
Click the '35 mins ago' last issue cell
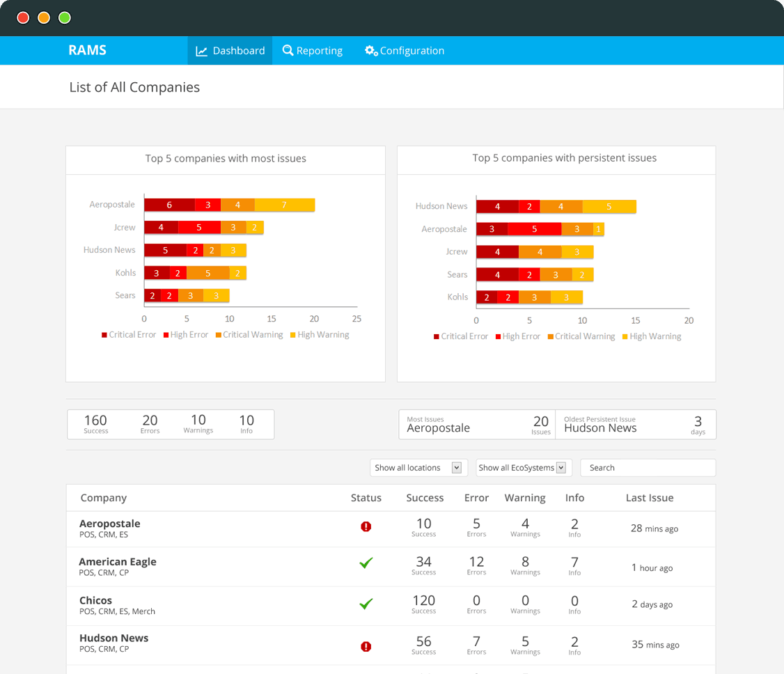tap(655, 645)
